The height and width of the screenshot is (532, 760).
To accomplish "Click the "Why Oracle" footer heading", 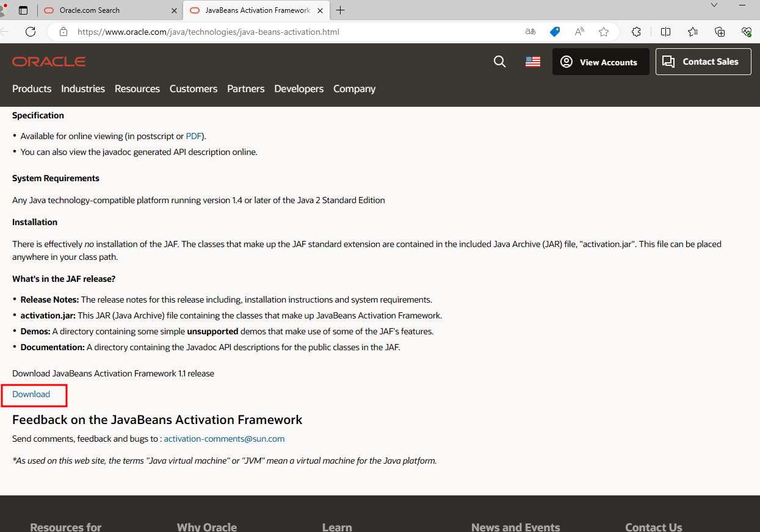I will 207,527.
